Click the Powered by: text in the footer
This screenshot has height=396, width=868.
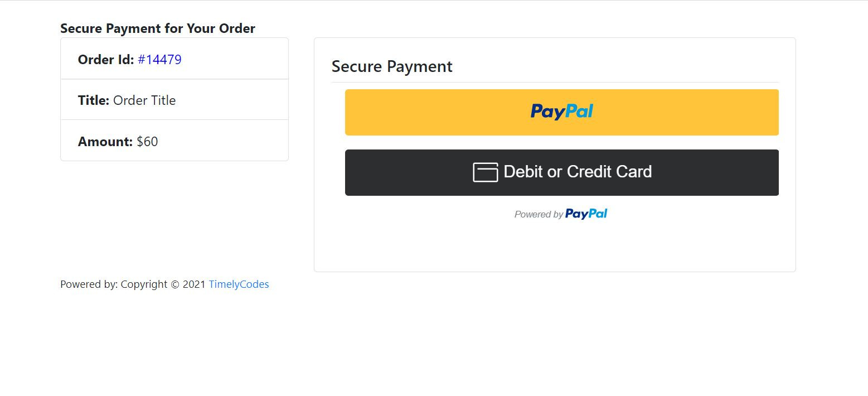89,284
